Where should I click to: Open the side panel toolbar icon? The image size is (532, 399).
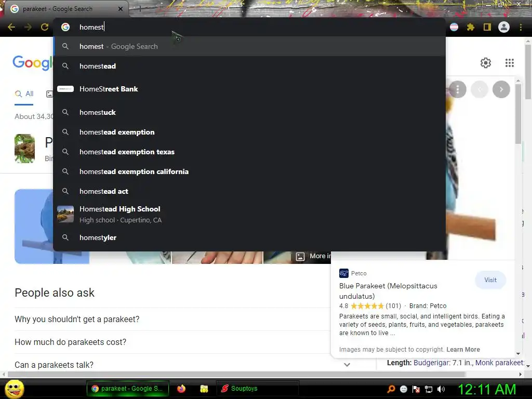pyautogui.click(x=487, y=27)
